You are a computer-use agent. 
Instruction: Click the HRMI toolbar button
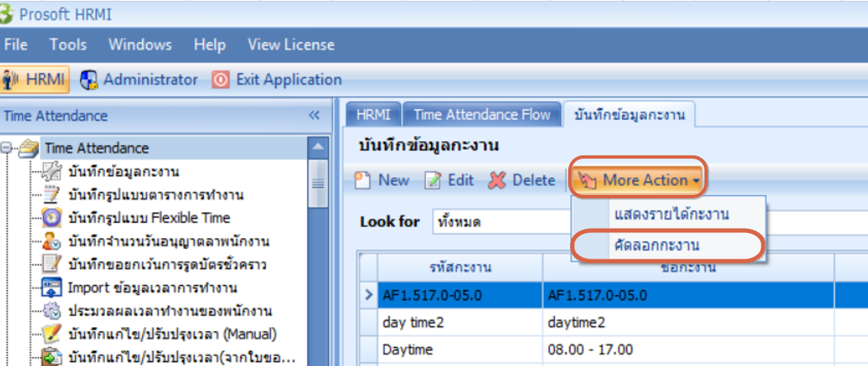coord(35,80)
